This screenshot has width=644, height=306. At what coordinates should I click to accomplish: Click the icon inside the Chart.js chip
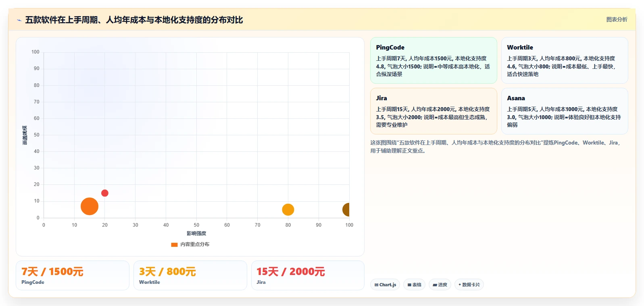pyautogui.click(x=376, y=285)
